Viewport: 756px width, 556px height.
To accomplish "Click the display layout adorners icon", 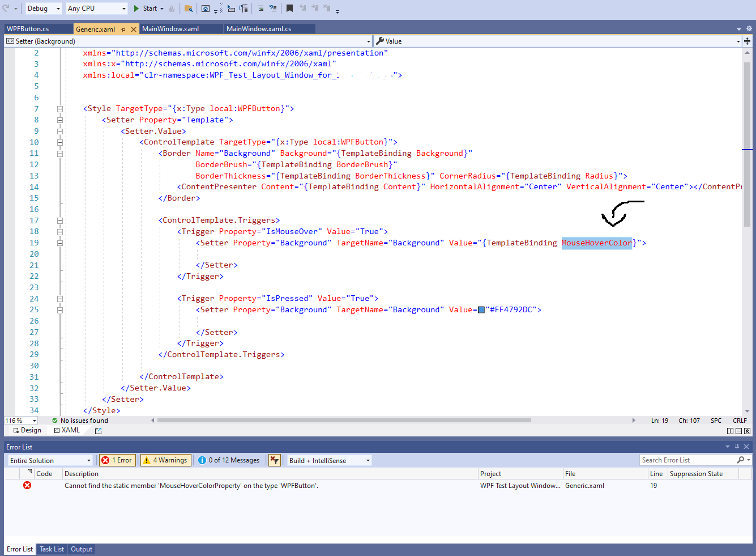I will [x=244, y=9].
